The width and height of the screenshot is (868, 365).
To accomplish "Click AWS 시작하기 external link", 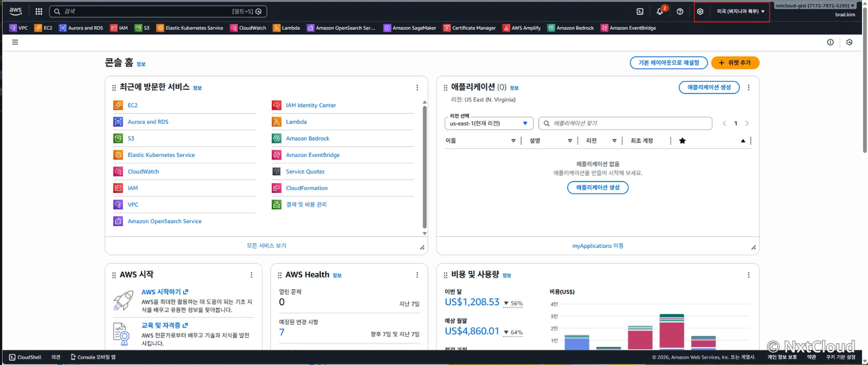I will click(x=165, y=292).
